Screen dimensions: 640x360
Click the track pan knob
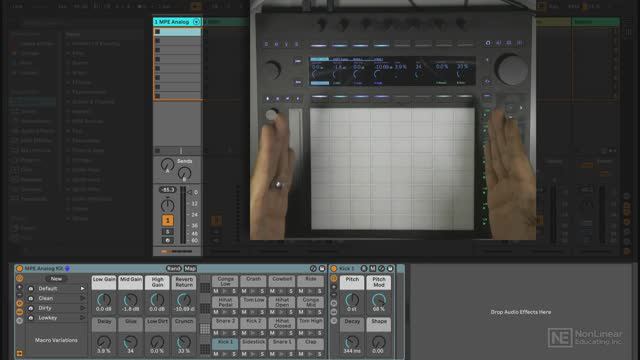(167, 205)
